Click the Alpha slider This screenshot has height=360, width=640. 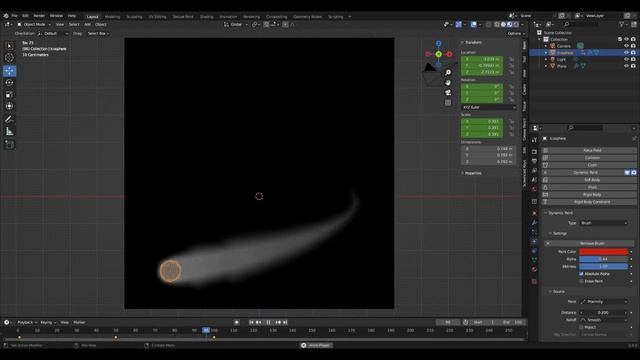(x=603, y=259)
